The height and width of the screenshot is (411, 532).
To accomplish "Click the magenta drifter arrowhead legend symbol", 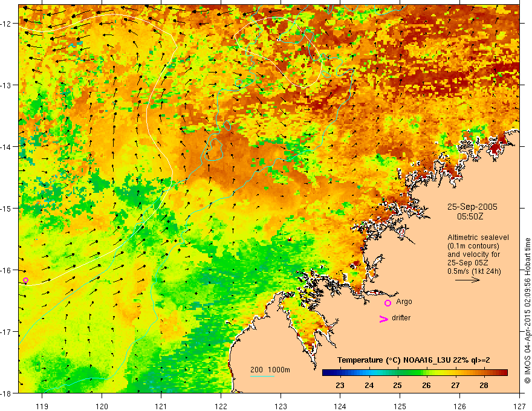I will point(384,319).
